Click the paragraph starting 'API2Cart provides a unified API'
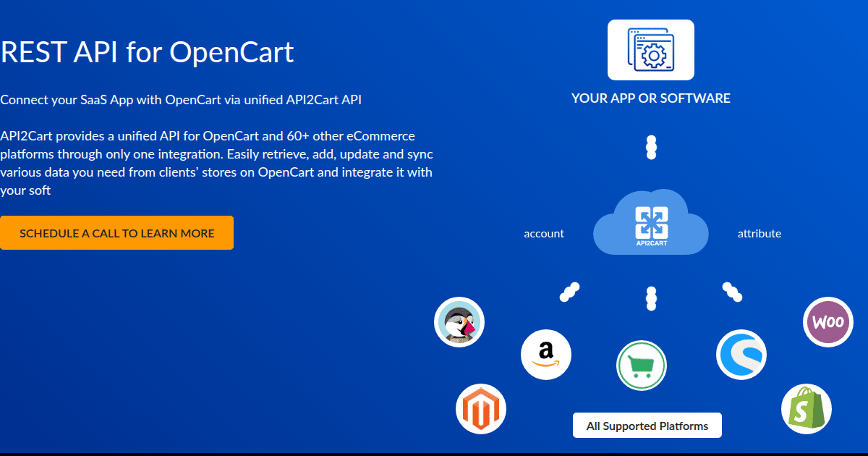Viewport: 868px width, 456px height. [x=216, y=164]
